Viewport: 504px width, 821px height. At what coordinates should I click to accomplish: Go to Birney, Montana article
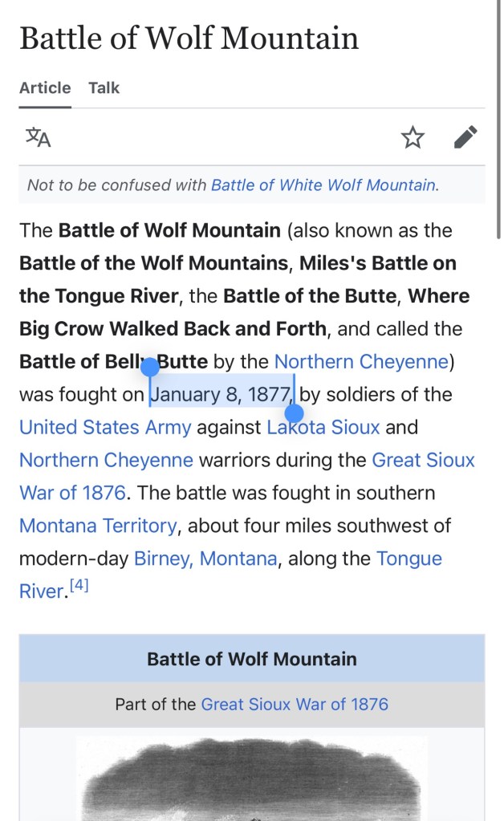click(205, 559)
